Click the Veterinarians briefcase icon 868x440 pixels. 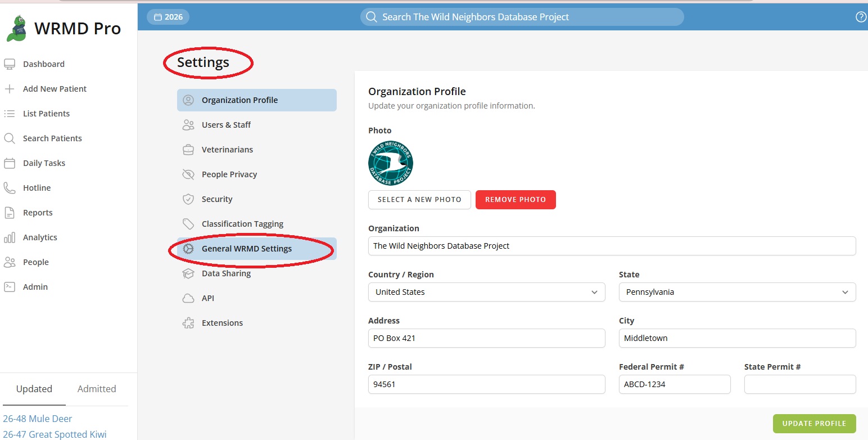click(x=188, y=150)
